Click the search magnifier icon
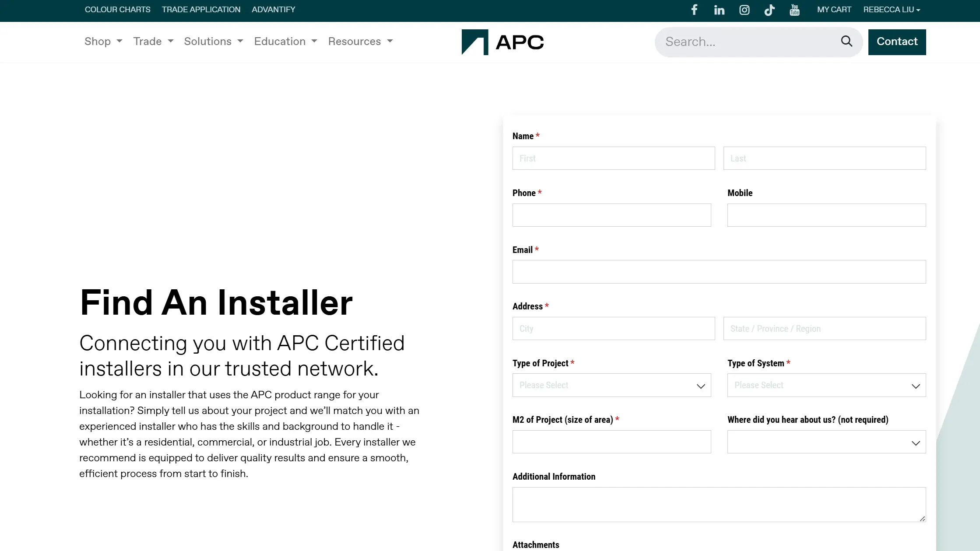This screenshot has height=551, width=980. tap(847, 41)
